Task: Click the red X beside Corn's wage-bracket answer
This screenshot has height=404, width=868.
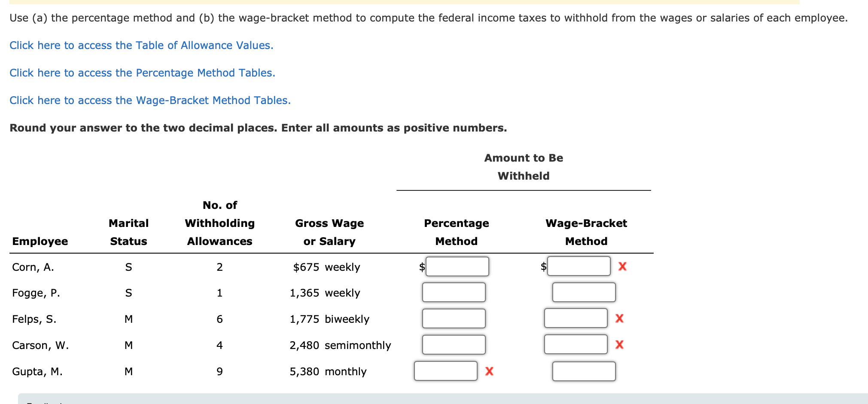Action: tap(622, 266)
